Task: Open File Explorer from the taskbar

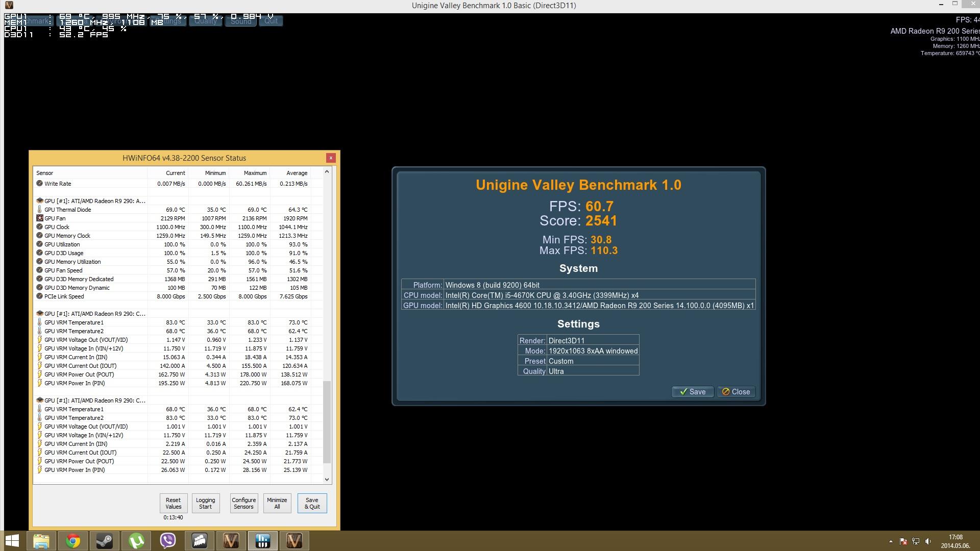Action: 41,541
